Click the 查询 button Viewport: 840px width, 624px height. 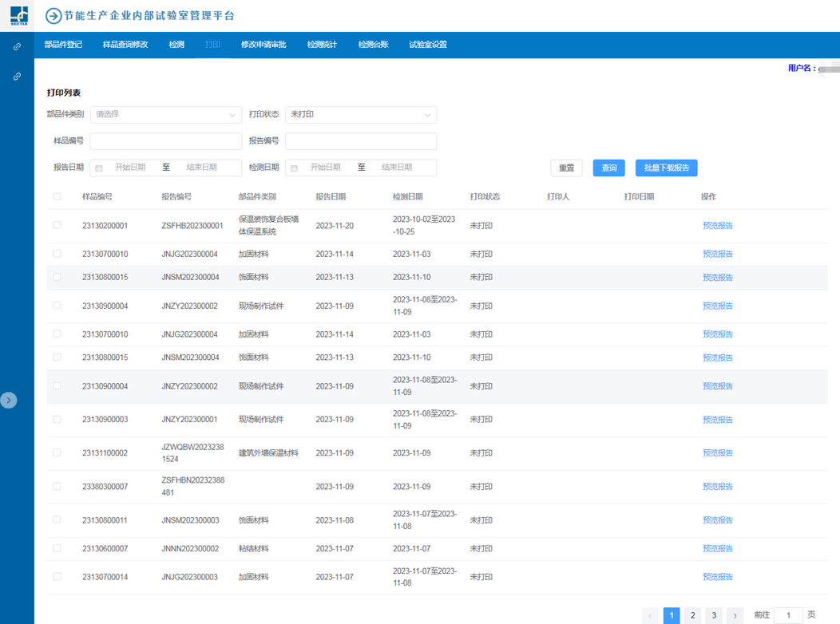(x=608, y=168)
